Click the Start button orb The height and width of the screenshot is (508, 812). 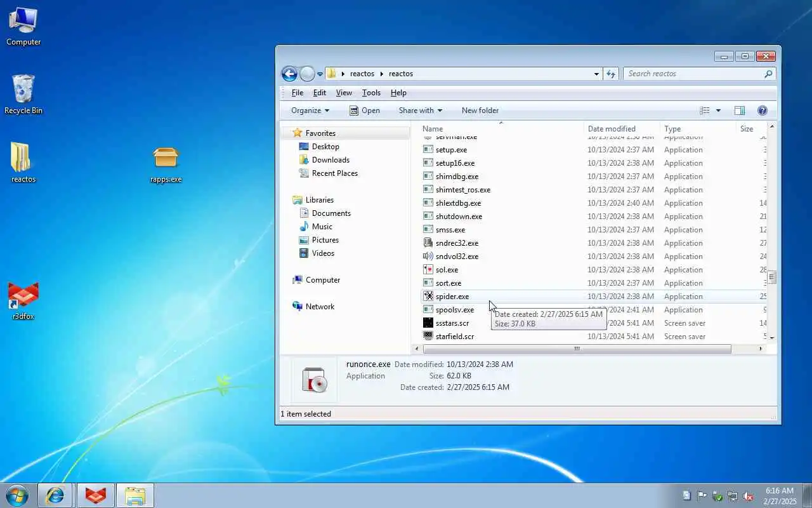pyautogui.click(x=17, y=495)
